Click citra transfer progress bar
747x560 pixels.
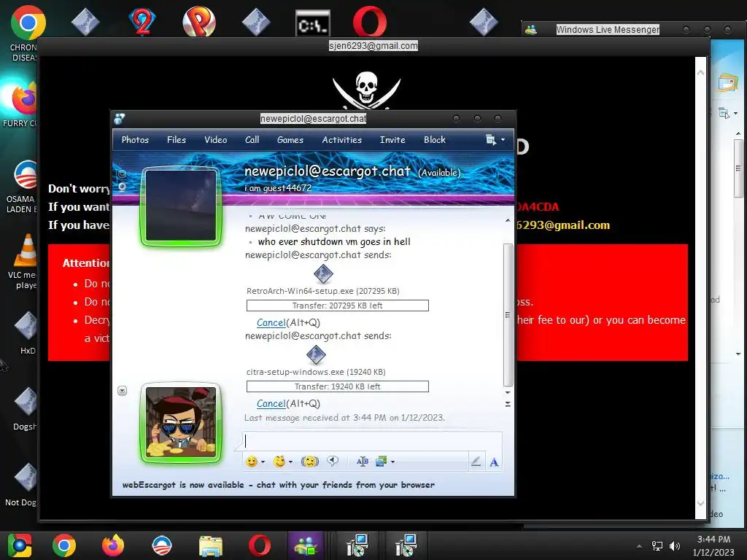[x=337, y=386]
